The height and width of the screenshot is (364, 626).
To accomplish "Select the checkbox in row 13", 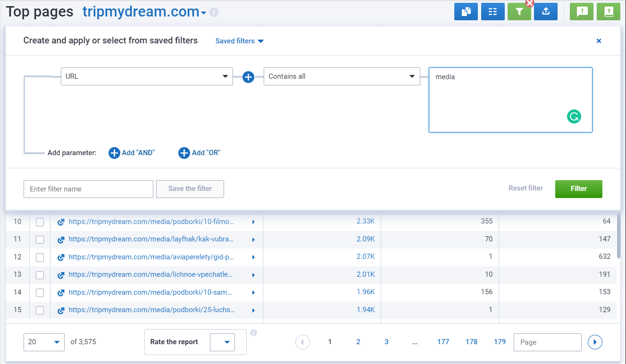I will pos(40,275).
